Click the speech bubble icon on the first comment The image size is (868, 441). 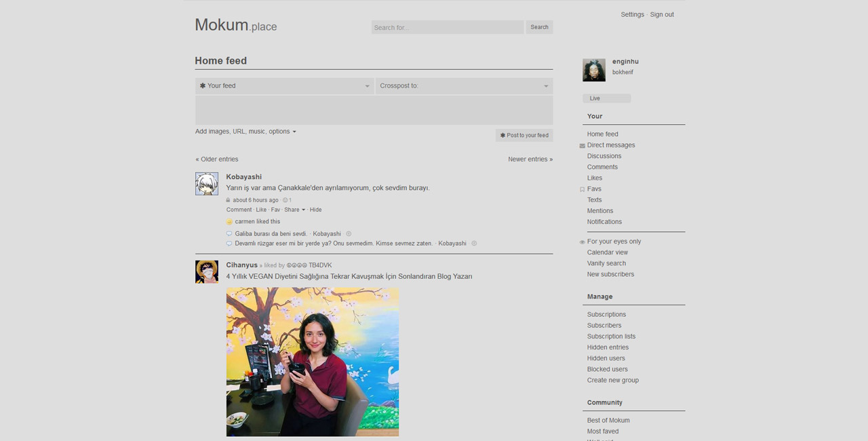click(229, 233)
